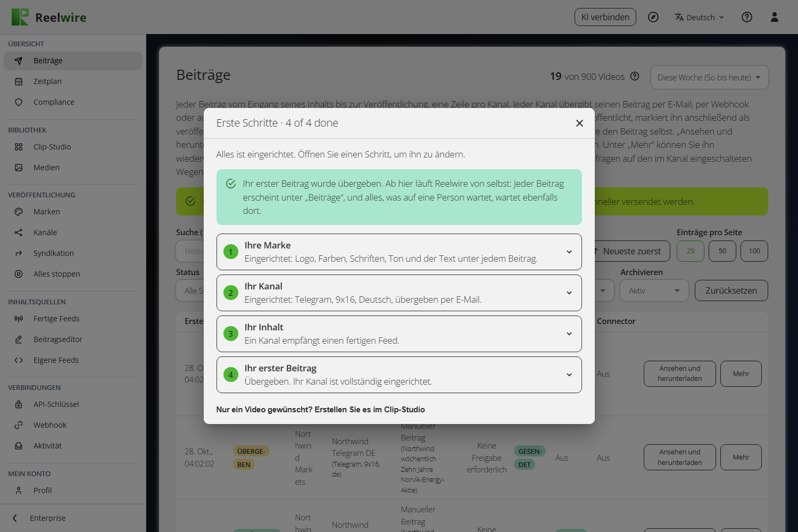Expand the Ihre Marke step
Screen dimensions: 798x532
click(x=399, y=252)
